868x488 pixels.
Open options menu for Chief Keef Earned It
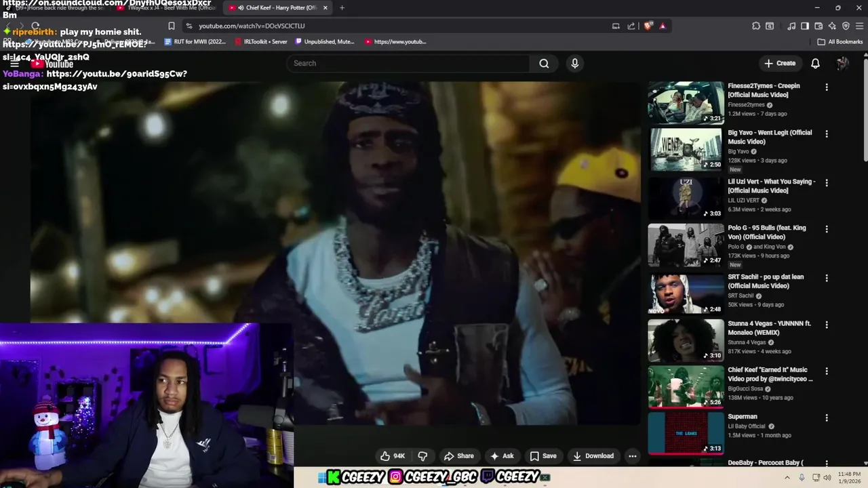coord(826,371)
